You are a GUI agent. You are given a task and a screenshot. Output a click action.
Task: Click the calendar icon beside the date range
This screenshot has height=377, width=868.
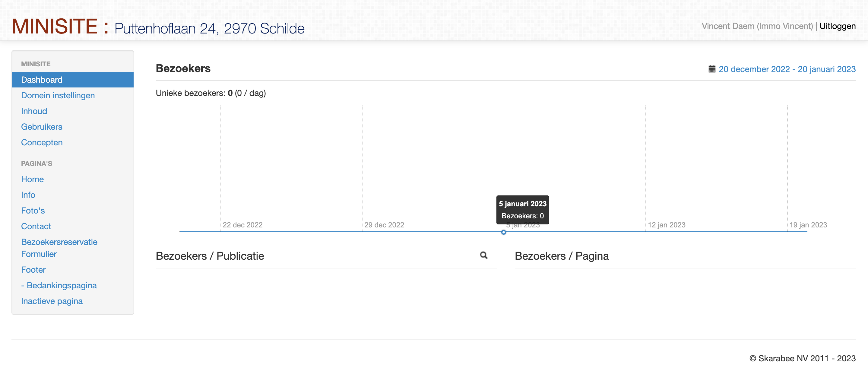[x=712, y=69]
